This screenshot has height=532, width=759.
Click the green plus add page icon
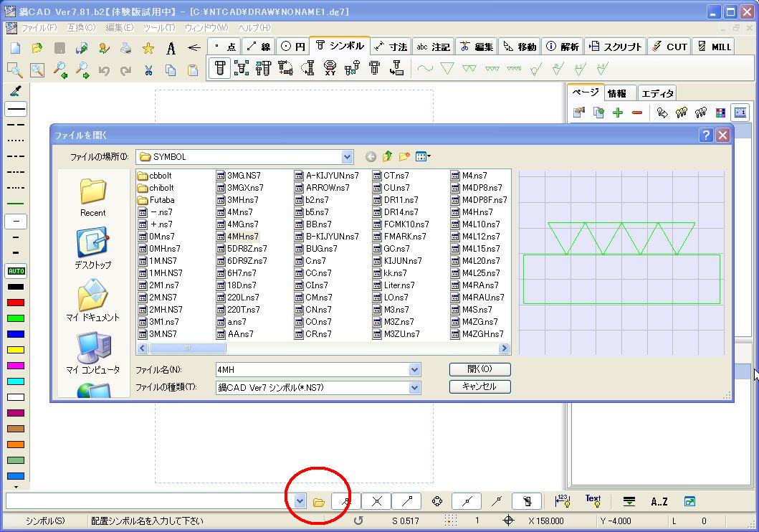coord(618,113)
